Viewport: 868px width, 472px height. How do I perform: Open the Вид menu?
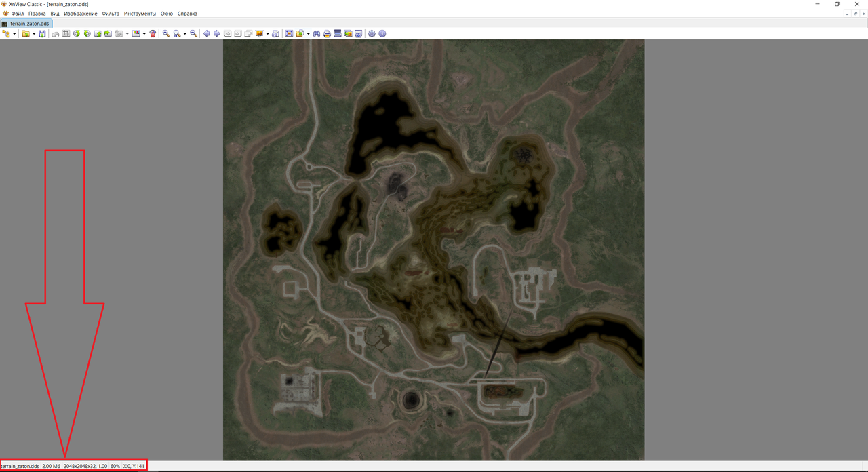55,14
